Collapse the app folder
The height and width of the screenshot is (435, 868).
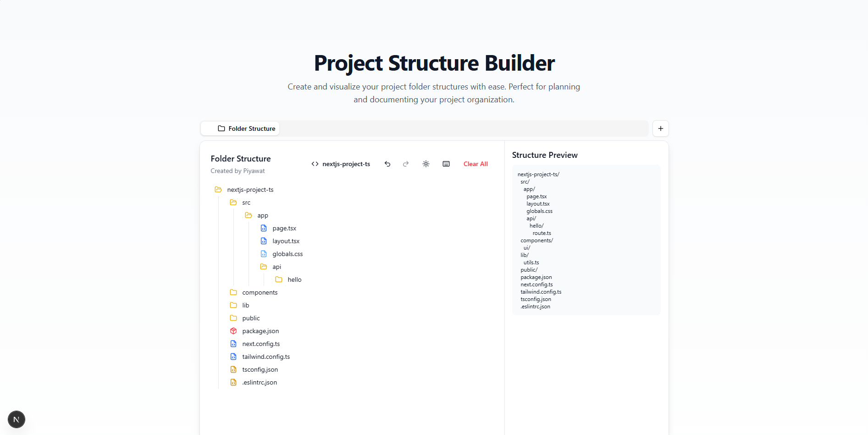[x=263, y=215]
